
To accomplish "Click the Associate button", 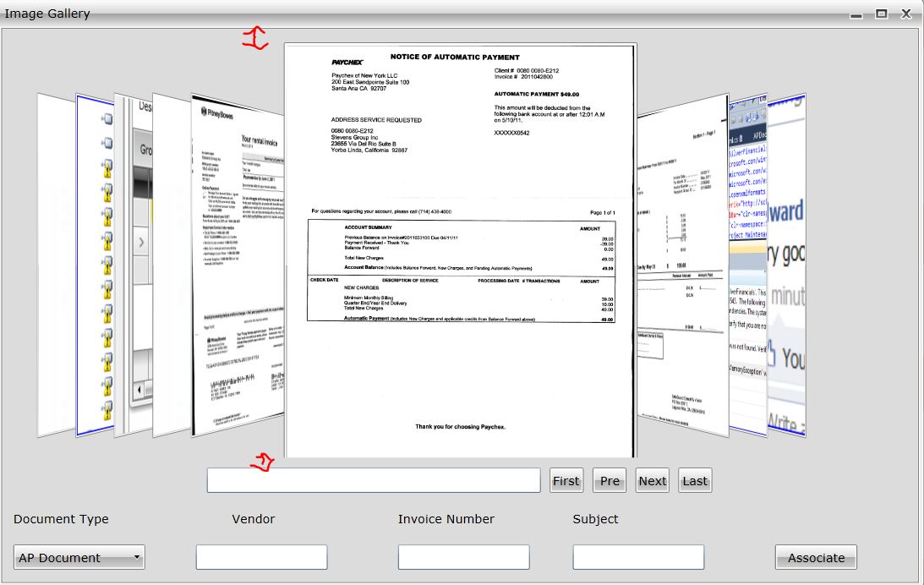I will 816,557.
